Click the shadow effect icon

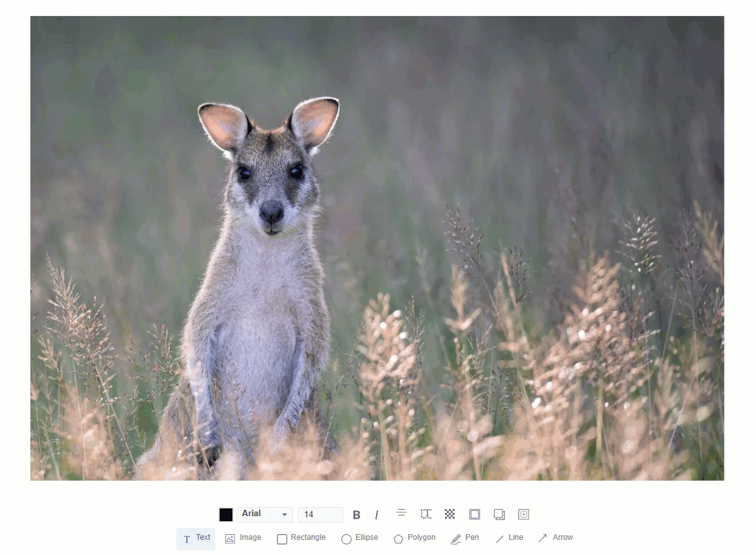click(500, 514)
